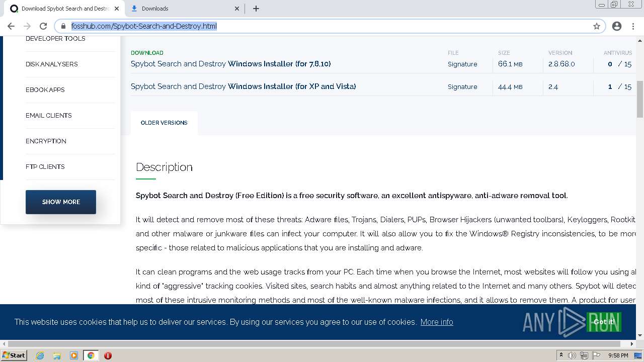Show hidden system tray icons
The height and width of the screenshot is (362, 644).
point(561,355)
